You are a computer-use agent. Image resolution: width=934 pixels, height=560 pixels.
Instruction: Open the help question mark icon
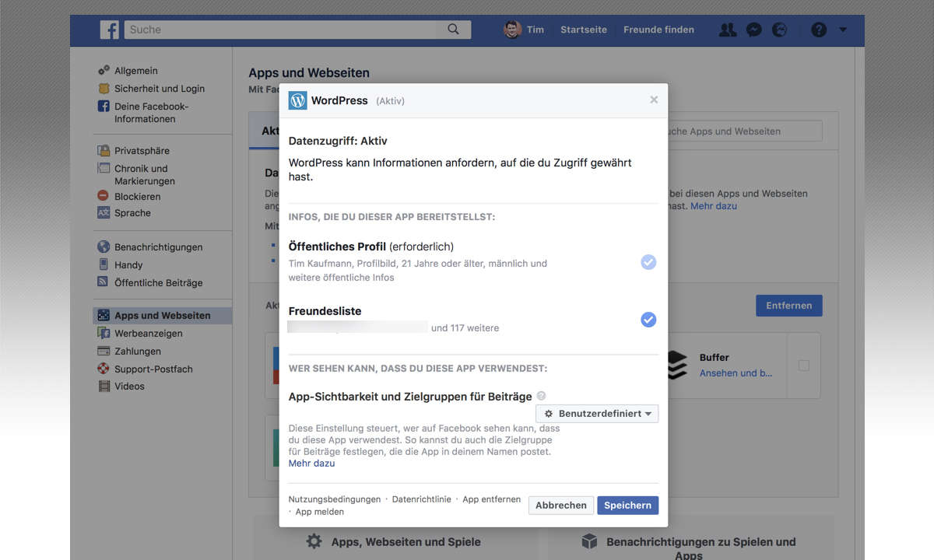tap(819, 30)
